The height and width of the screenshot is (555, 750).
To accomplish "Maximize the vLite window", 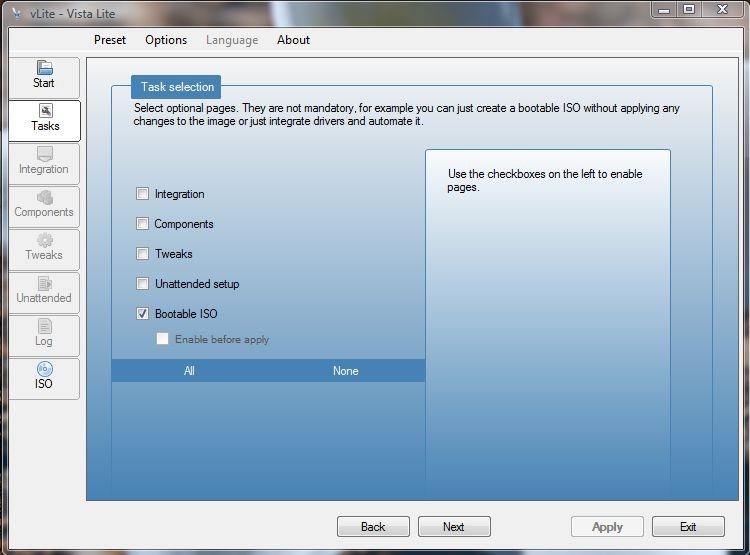I will (689, 9).
